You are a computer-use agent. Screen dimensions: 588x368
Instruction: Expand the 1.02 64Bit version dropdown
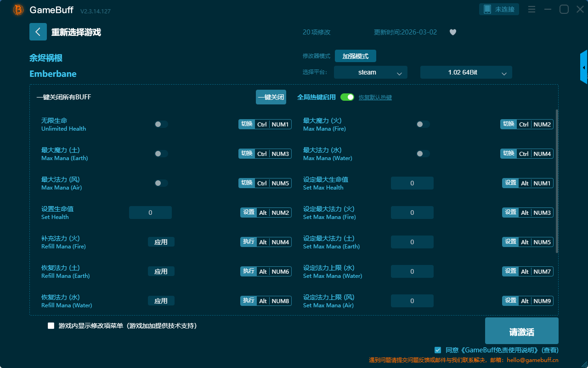(x=466, y=72)
